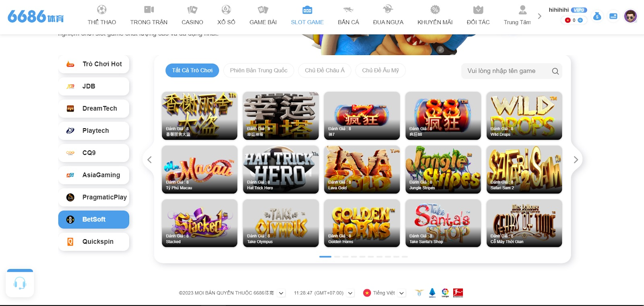Select the PragmaticPlay provider
This screenshot has height=306, width=644.
[94, 197]
